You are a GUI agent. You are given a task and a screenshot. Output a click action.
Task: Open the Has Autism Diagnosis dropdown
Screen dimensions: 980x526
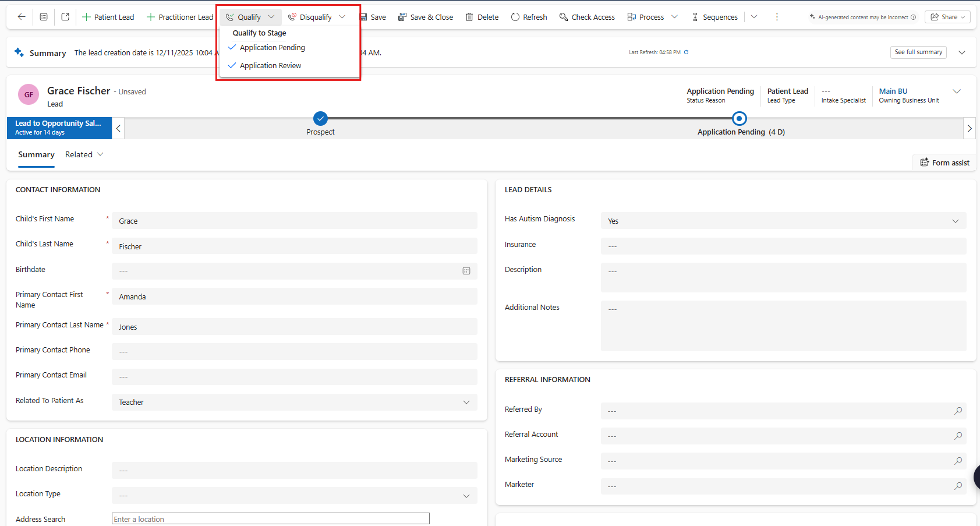pyautogui.click(x=783, y=221)
